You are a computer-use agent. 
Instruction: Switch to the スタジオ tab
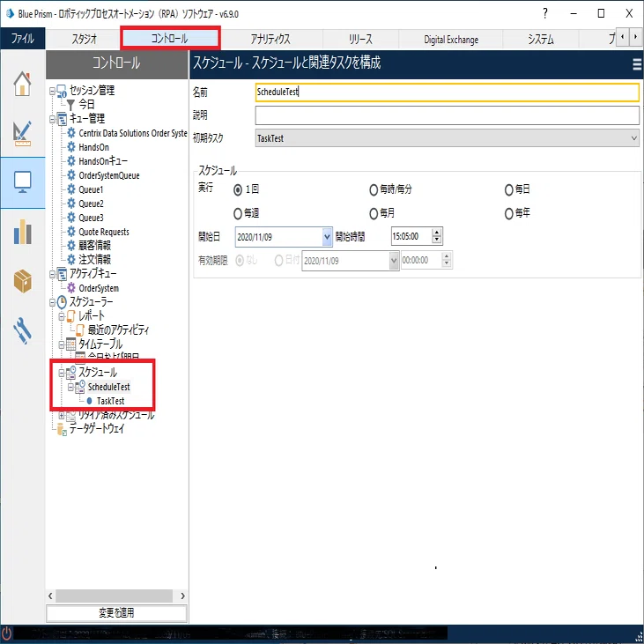click(x=85, y=39)
